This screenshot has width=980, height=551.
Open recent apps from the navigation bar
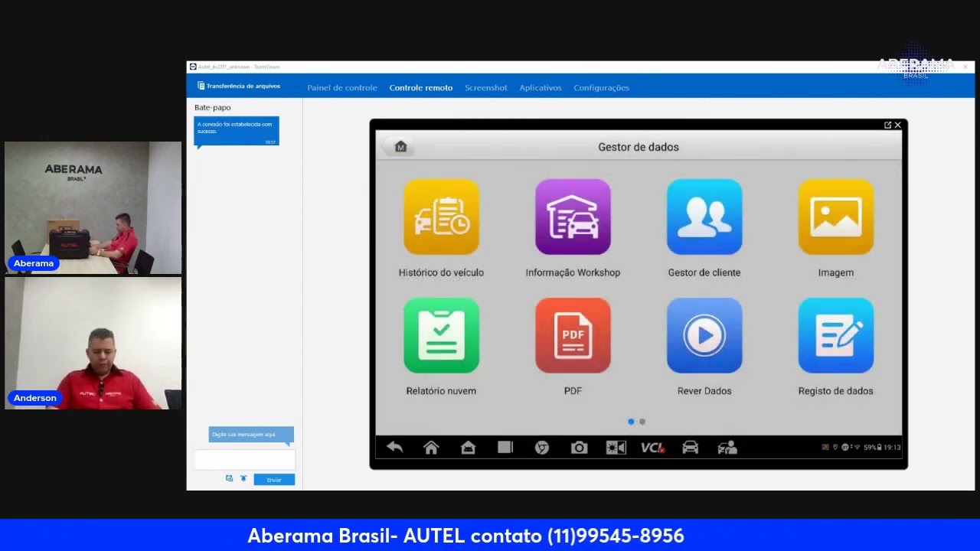(x=505, y=448)
